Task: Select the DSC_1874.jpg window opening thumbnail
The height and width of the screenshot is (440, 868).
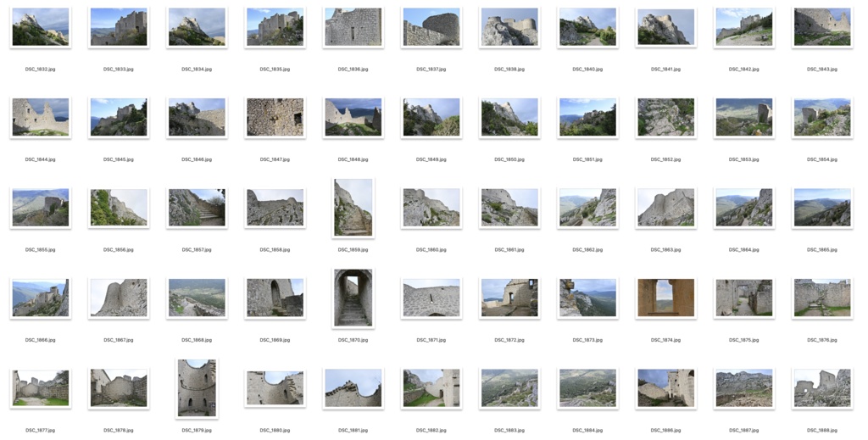Action: 666,298
